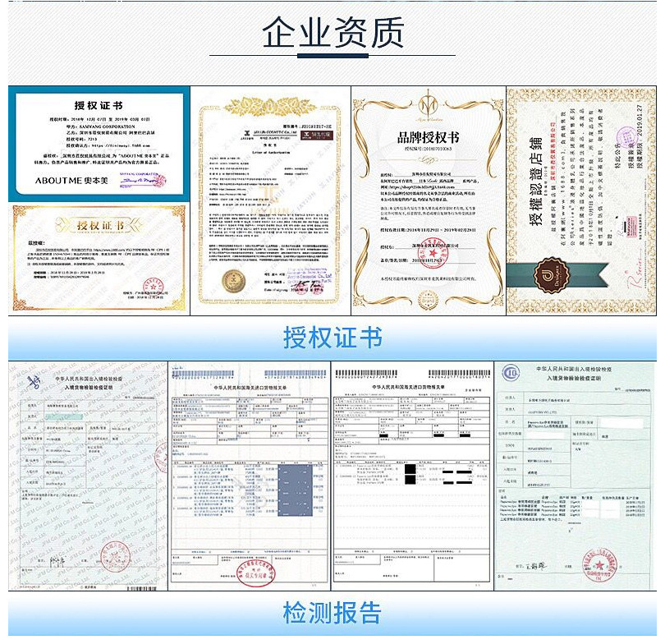Click the 授權認證店鋪 vertical title

click(535, 182)
